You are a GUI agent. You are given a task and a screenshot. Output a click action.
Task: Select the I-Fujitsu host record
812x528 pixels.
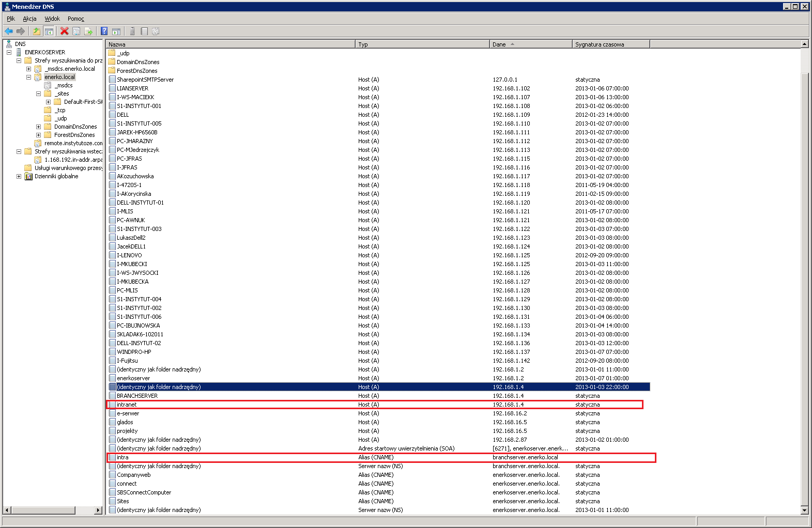(378, 361)
